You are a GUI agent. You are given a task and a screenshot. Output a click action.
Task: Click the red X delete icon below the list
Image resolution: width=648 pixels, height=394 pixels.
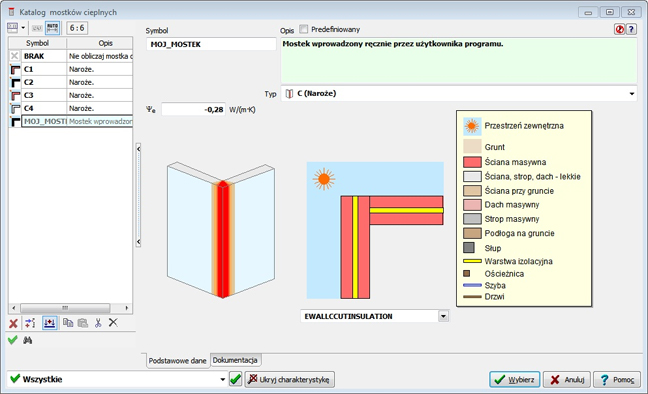pyautogui.click(x=14, y=323)
